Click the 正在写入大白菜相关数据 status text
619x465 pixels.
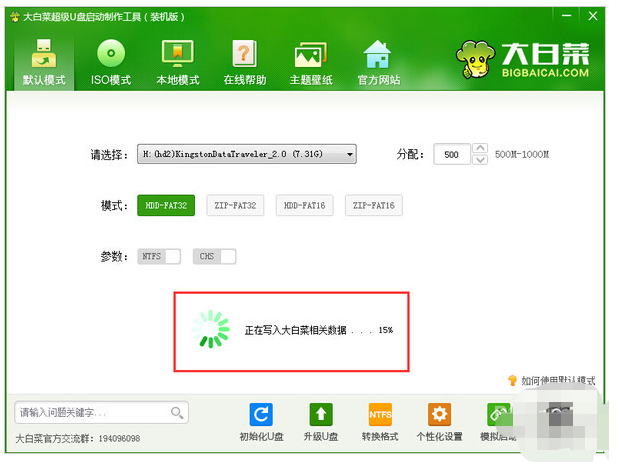(x=295, y=330)
